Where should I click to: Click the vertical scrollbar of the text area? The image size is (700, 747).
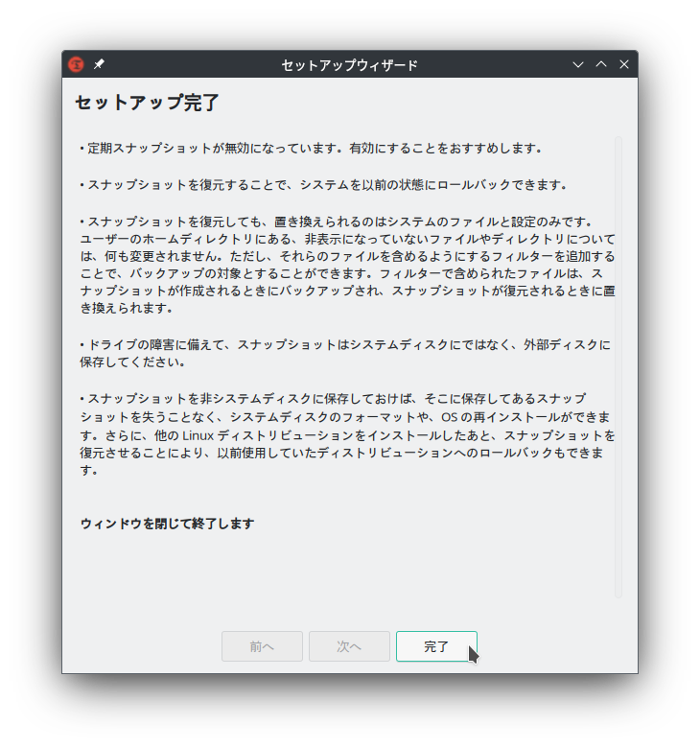618,367
